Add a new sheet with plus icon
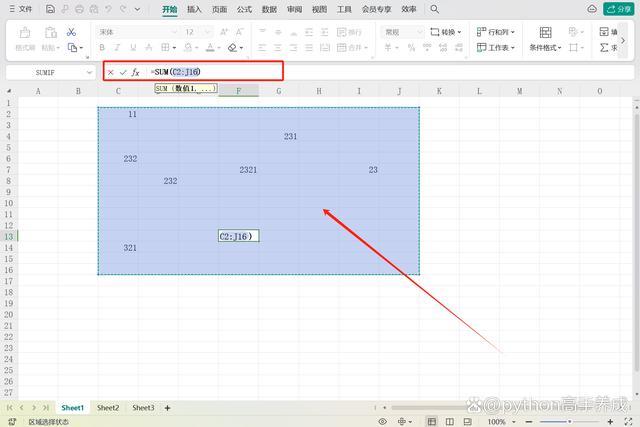This screenshot has width=640, height=427. point(167,408)
